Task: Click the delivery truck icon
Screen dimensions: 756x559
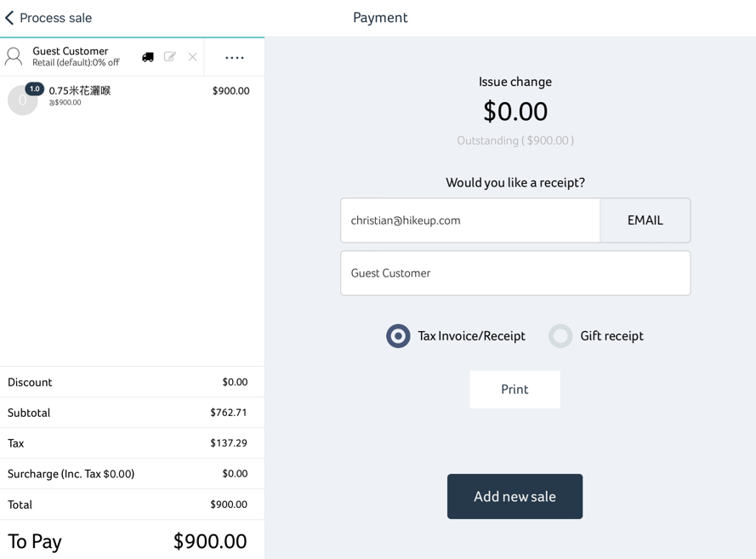Action: coord(148,57)
